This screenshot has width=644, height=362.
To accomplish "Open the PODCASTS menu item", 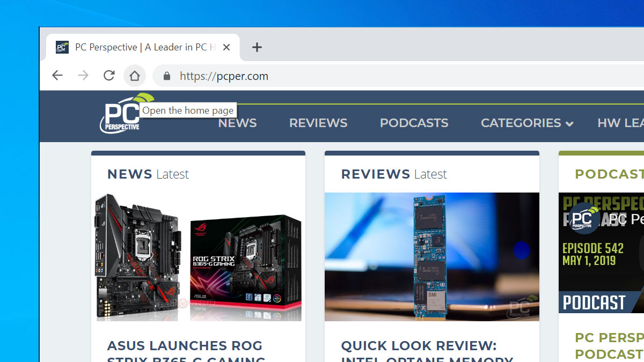I will [414, 123].
